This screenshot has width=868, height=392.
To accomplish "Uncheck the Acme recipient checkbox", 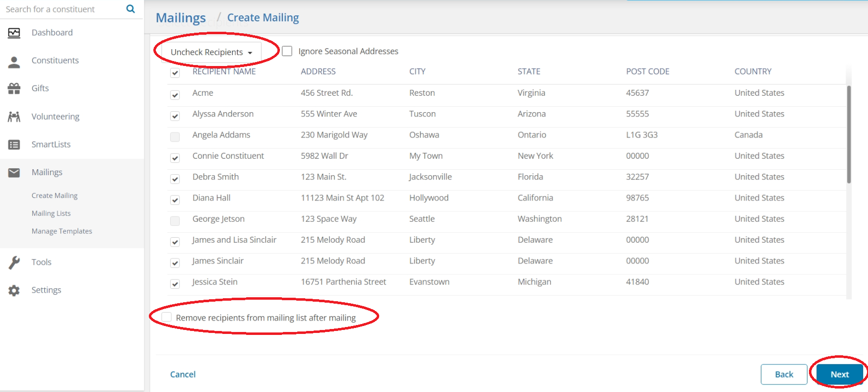I will pyautogui.click(x=175, y=95).
